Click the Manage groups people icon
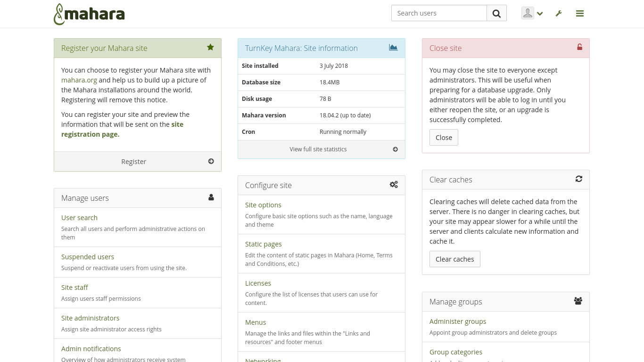The height and width of the screenshot is (362, 644). point(578,301)
